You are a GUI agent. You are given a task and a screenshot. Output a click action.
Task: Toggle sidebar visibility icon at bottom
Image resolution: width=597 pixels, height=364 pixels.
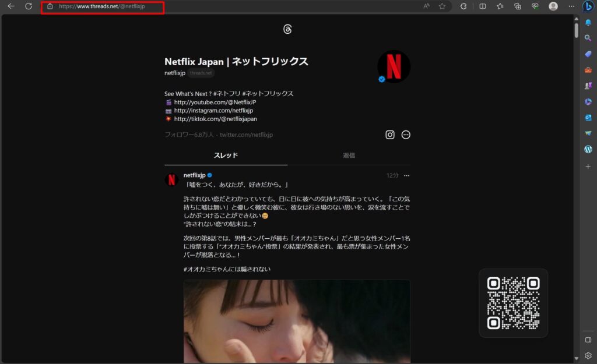(x=588, y=340)
